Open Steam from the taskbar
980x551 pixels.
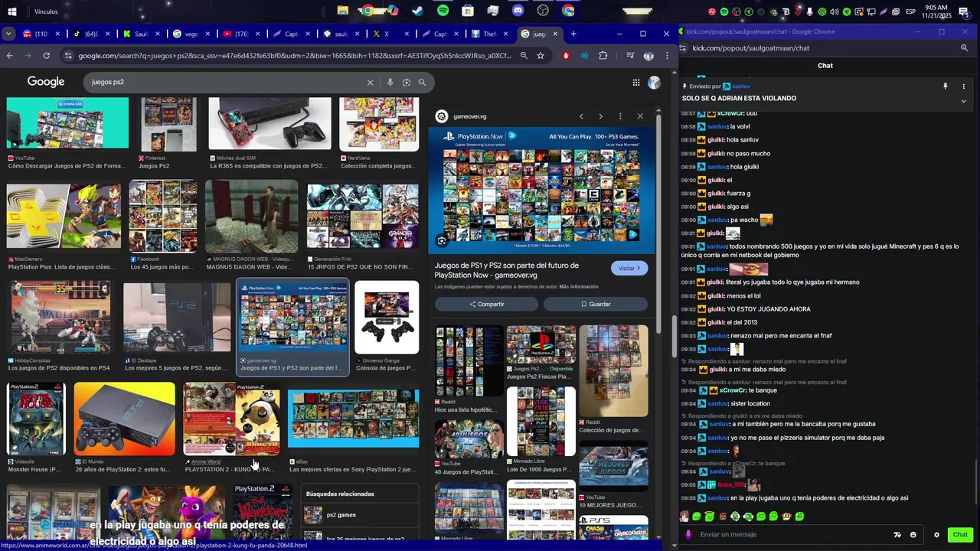(417, 11)
